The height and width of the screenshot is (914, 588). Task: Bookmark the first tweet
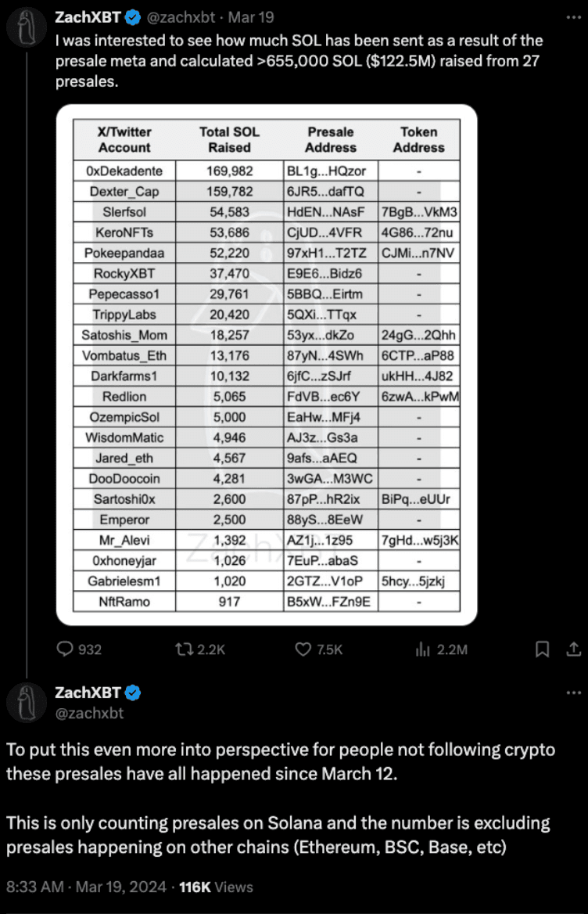click(x=541, y=650)
